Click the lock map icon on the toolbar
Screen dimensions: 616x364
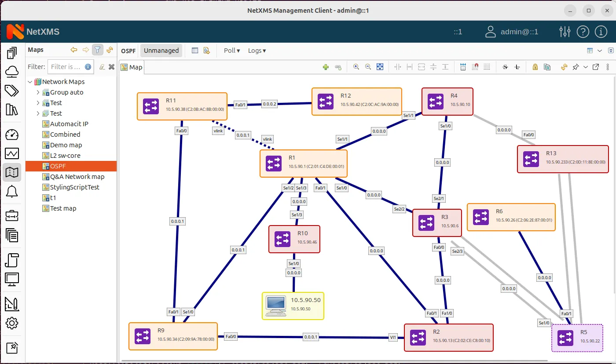point(535,67)
